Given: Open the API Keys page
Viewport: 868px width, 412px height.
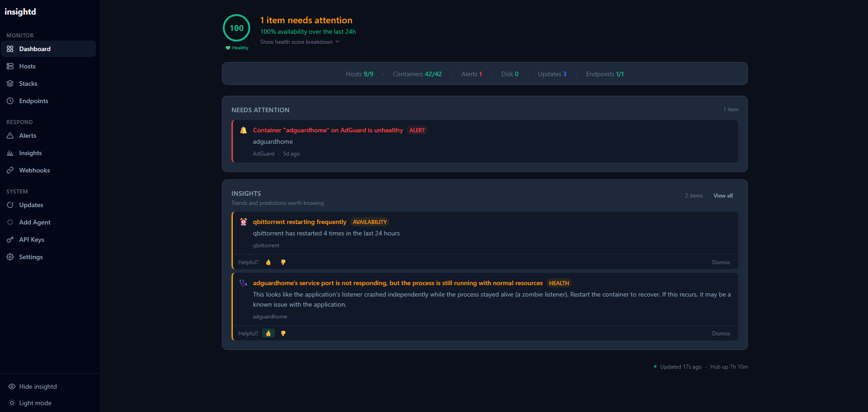Looking at the screenshot, I should tap(32, 240).
